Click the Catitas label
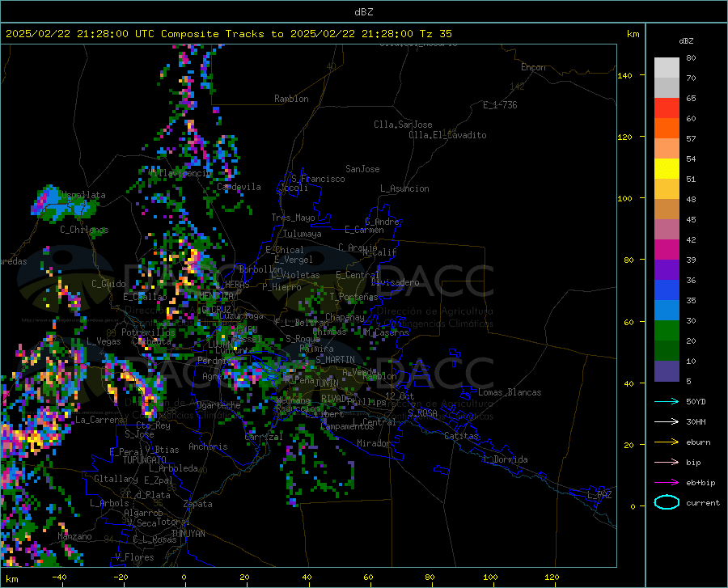The image size is (728, 588). click(461, 436)
